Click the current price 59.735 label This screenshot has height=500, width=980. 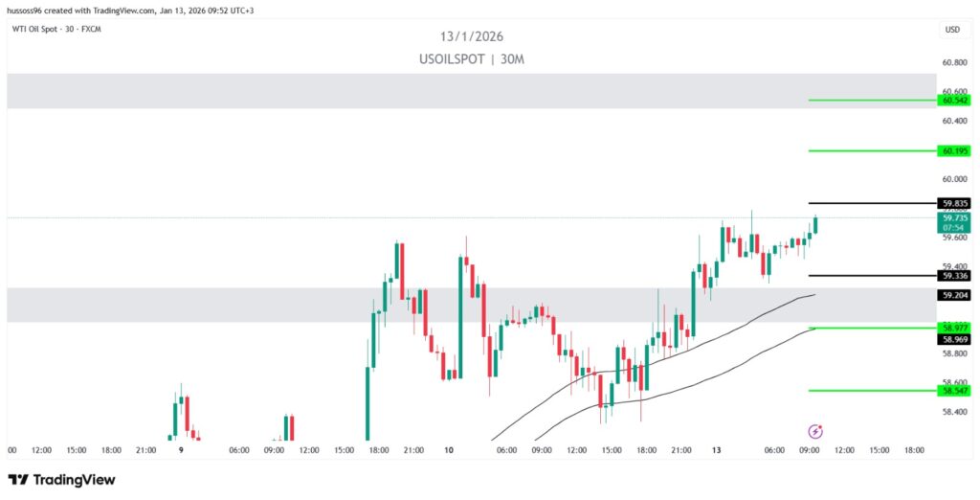pyautogui.click(x=955, y=218)
